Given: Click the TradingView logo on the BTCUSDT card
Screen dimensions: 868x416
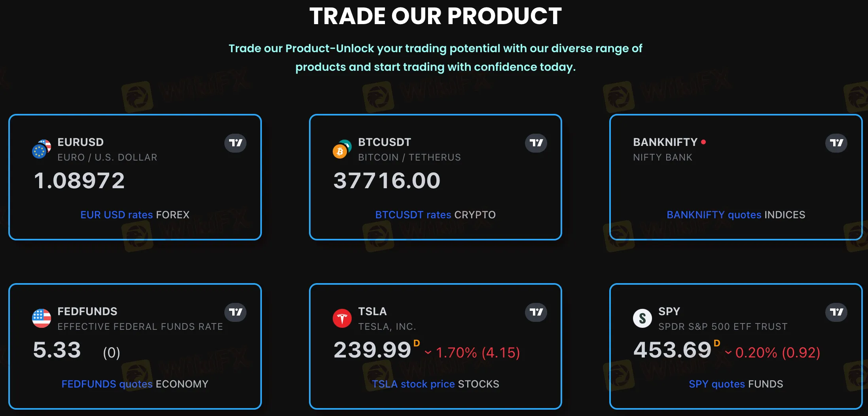Looking at the screenshot, I should coord(536,143).
